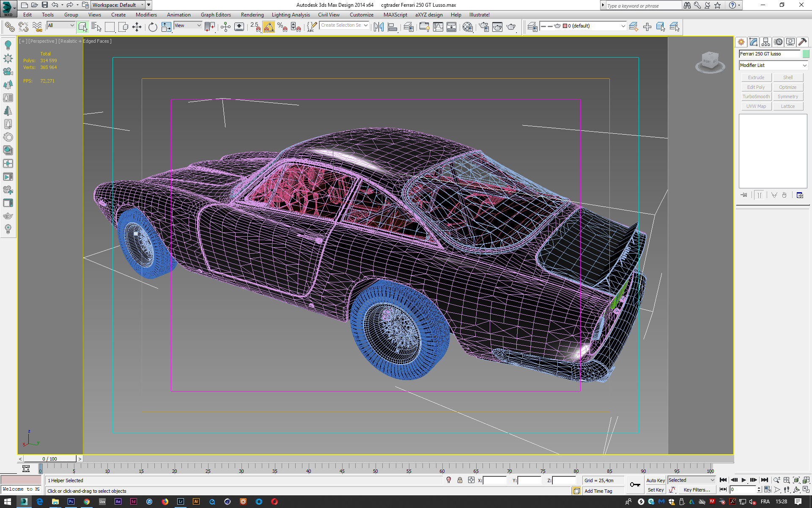Toggle Selection Lock padlock
This screenshot has height=508, width=812.
pyautogui.click(x=460, y=480)
